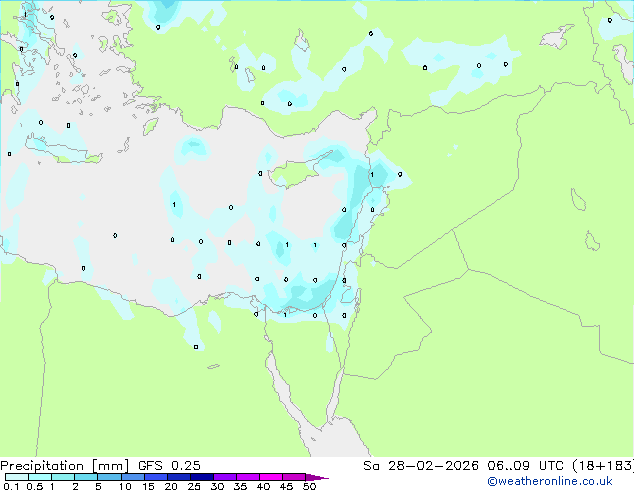This screenshot has height=490, width=634.
Task: Open the weatheronline.co.uk copyright link
Action: 549,481
